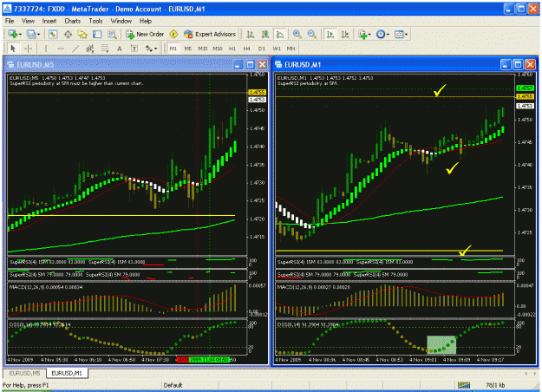This screenshot has height=392, width=542.
Task: Expand the Templates dropdown arrow
Action: (x=406, y=34)
